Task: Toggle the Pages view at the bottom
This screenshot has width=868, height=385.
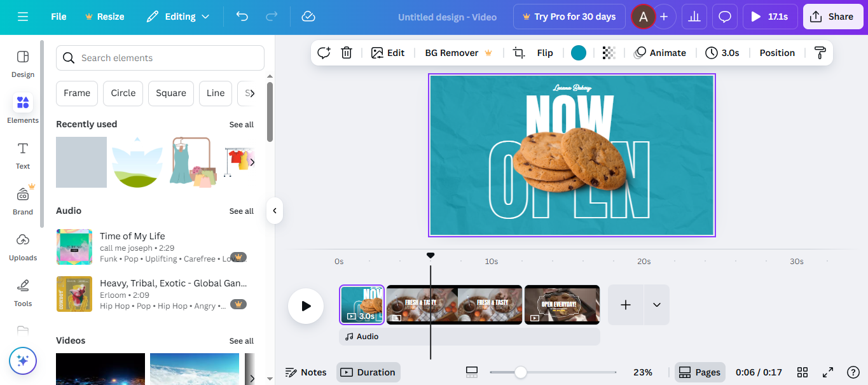Action: click(699, 372)
